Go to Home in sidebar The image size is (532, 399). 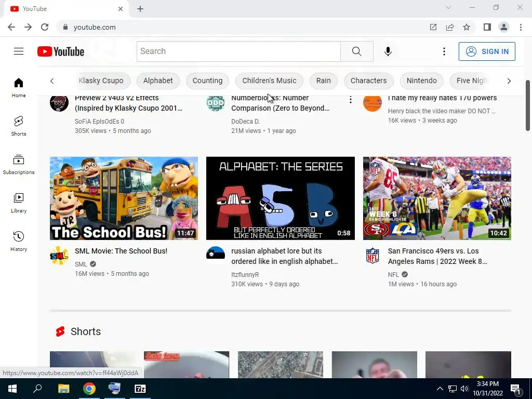[19, 87]
